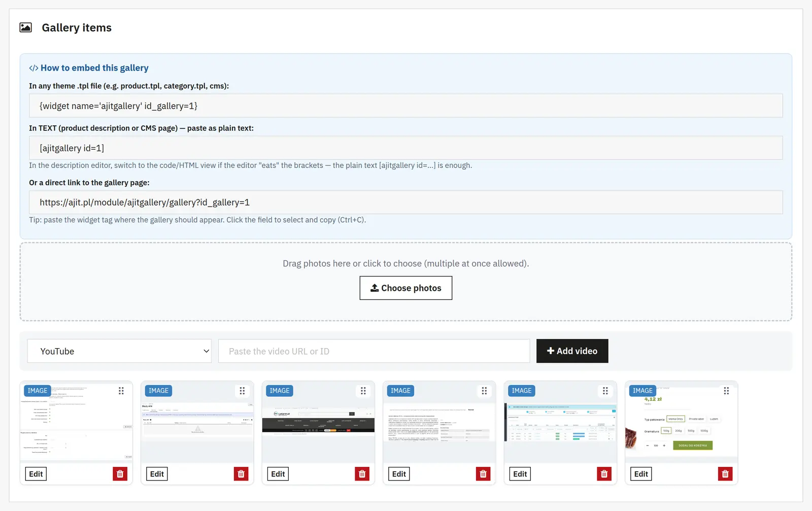
Task: Edit the third gallery image
Action: coord(278,474)
